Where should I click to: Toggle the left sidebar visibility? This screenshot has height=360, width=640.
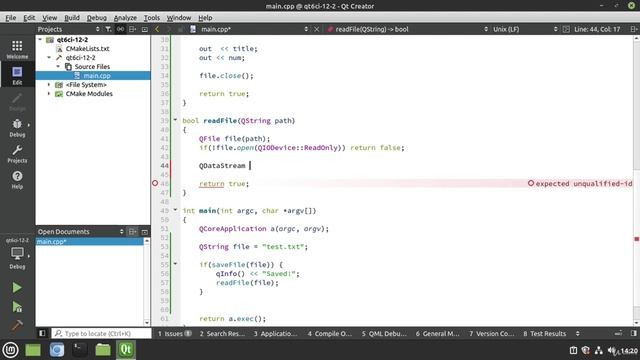coord(42,333)
